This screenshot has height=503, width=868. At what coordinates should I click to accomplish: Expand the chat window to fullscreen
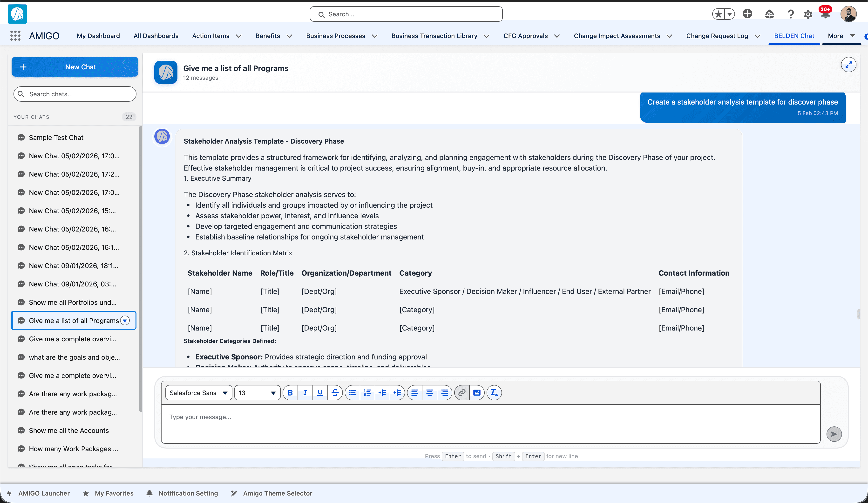tap(848, 65)
